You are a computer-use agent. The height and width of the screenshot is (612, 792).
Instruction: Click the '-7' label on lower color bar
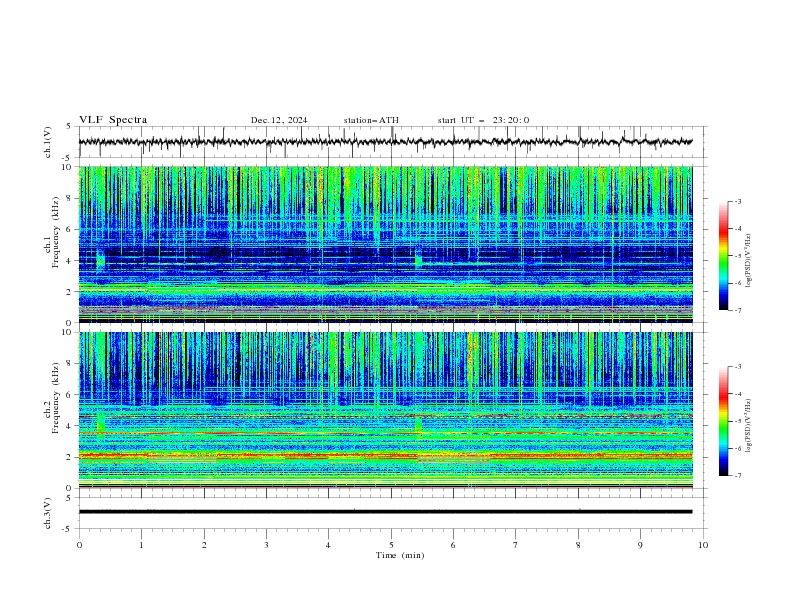pyautogui.click(x=737, y=476)
